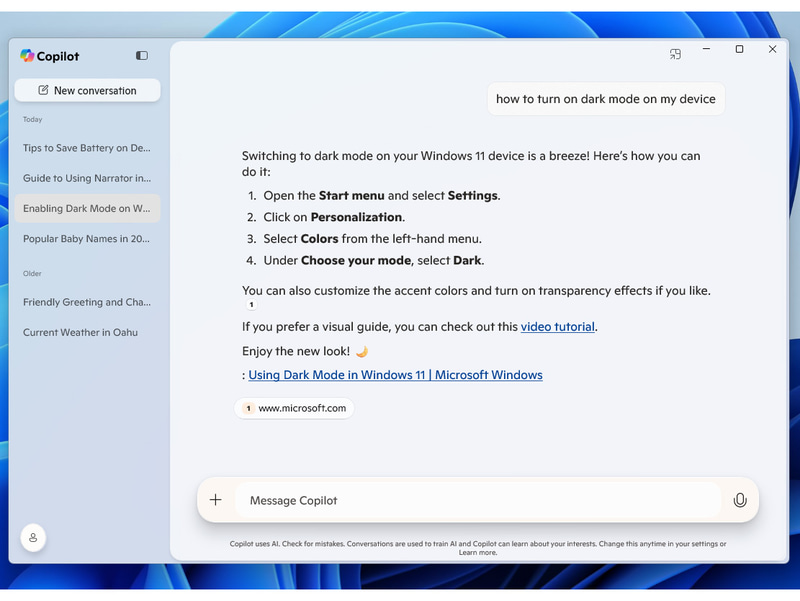Click the quick view window icon

tap(675, 54)
